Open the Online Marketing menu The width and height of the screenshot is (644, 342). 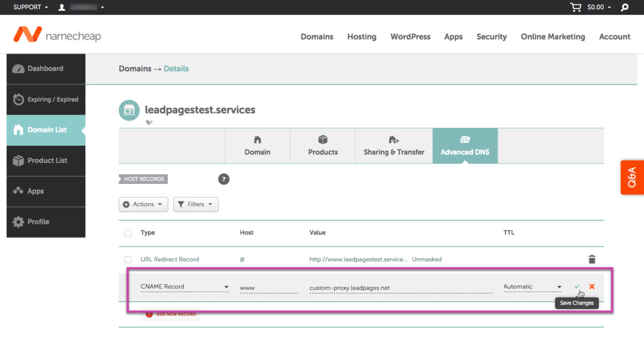pos(553,36)
